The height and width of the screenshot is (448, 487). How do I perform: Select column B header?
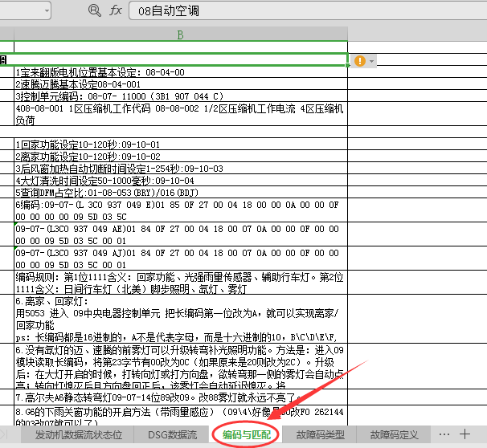[181, 35]
